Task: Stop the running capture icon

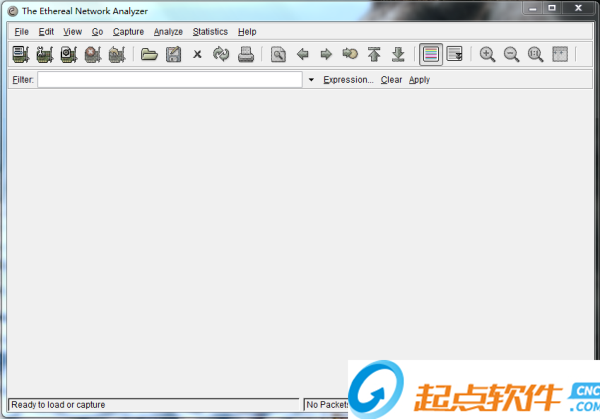Action: (x=93, y=54)
